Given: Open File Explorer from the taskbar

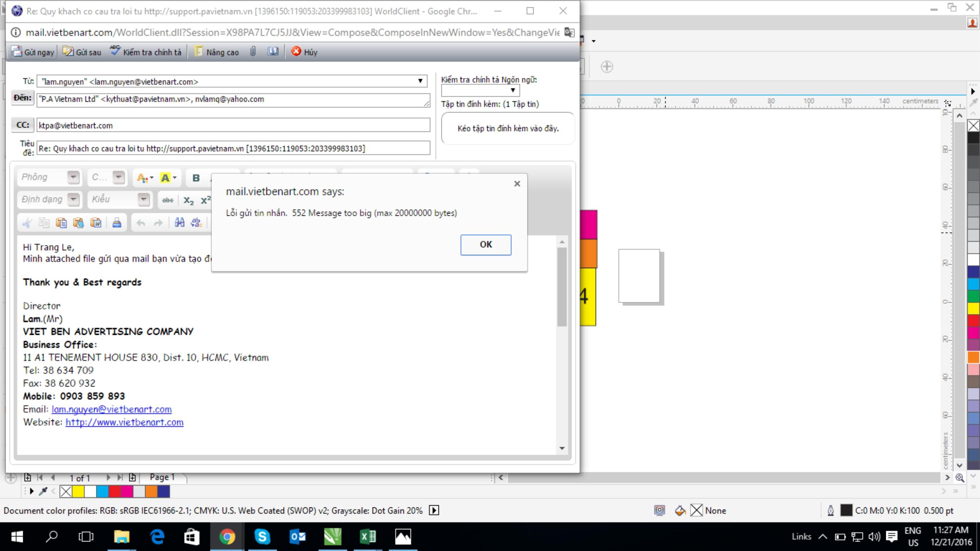Looking at the screenshot, I should click(x=122, y=537).
